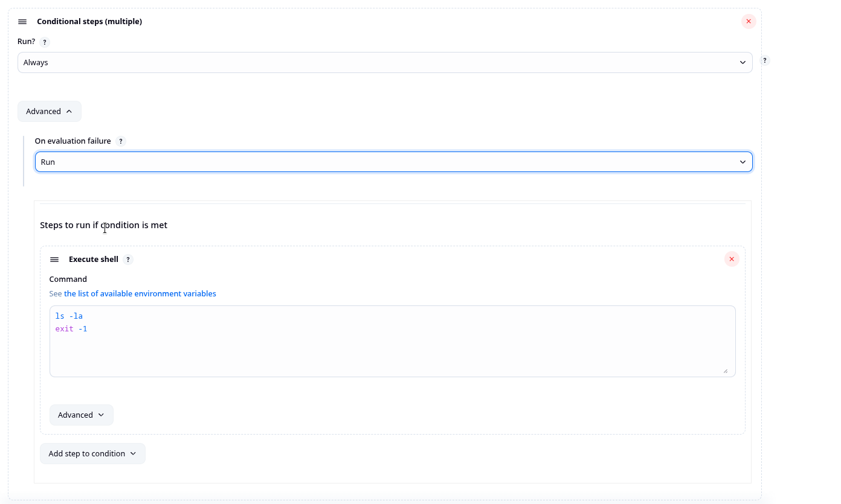Open the Run? dropdown showing Always
Viewport: 841px width, 504px height.
pos(385,63)
